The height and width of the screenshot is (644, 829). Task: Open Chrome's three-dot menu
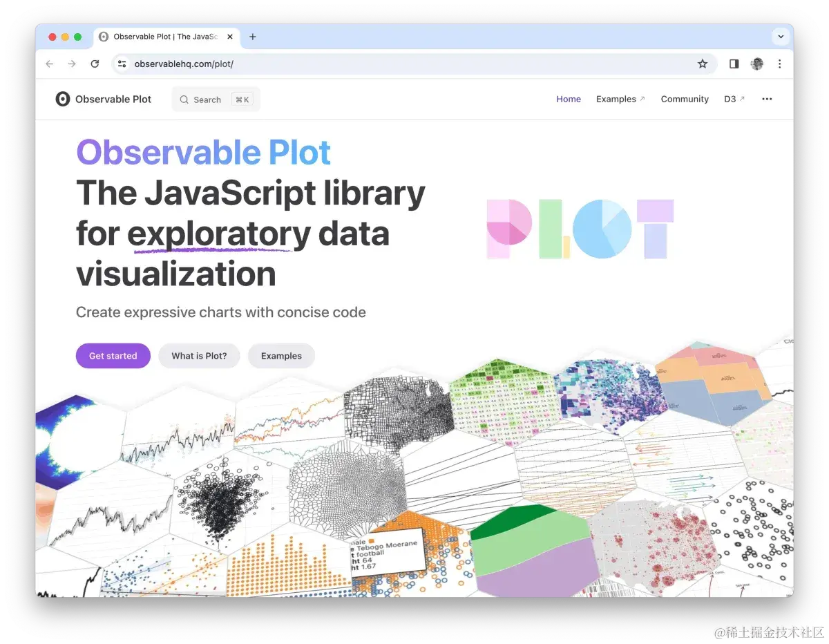click(780, 64)
